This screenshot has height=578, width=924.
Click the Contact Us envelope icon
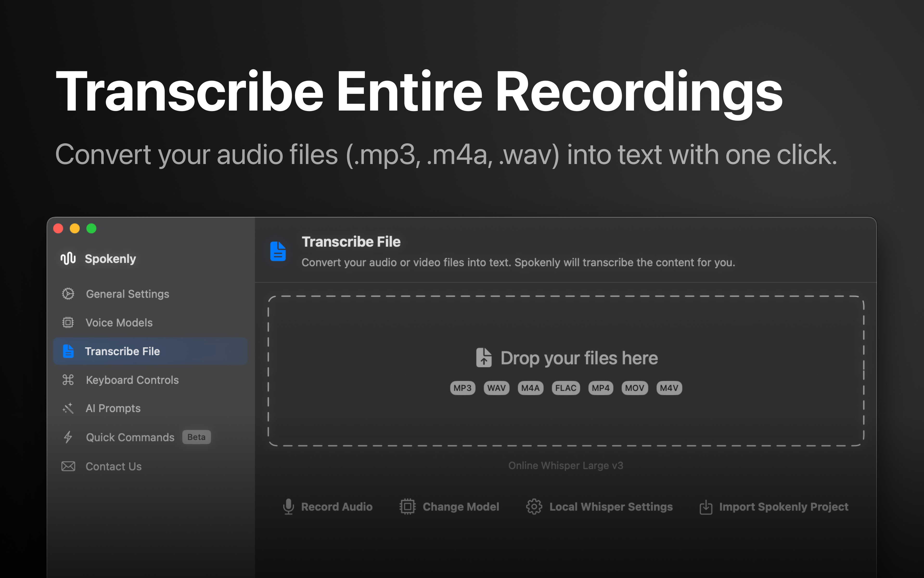(x=68, y=466)
